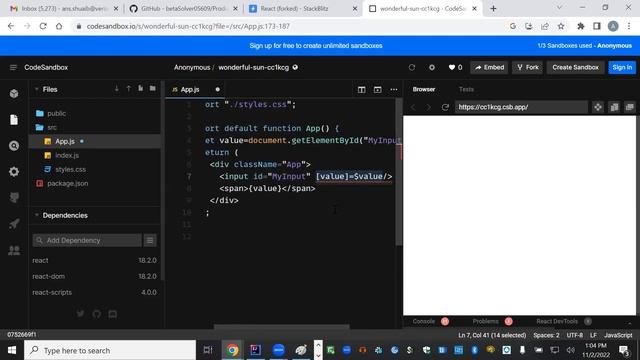Click the refresh sandbox icon in header
Viewport: 640px width, 360px height.
coord(412,67)
